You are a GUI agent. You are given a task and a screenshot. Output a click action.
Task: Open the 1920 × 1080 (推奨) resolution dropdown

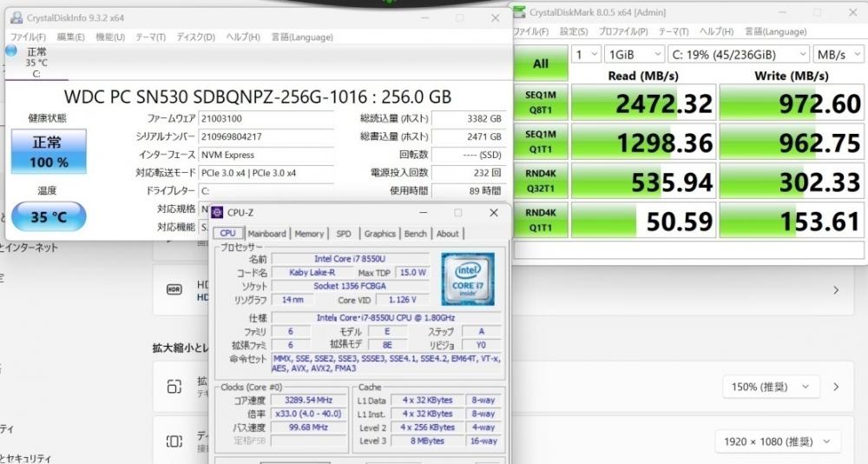(x=778, y=441)
